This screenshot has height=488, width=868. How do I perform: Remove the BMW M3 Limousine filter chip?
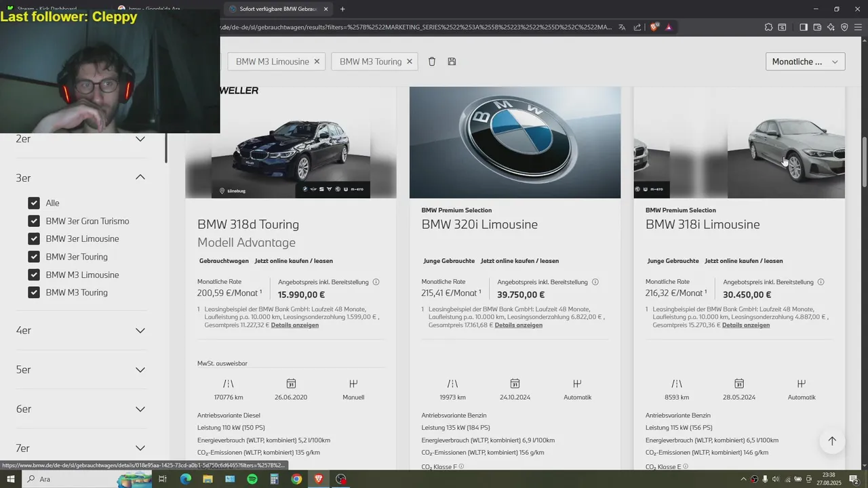(x=317, y=62)
